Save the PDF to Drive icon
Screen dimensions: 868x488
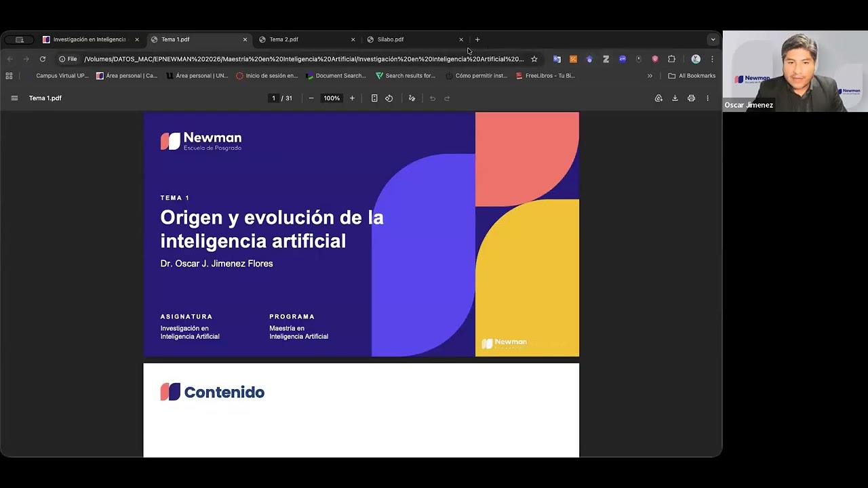(x=658, y=98)
